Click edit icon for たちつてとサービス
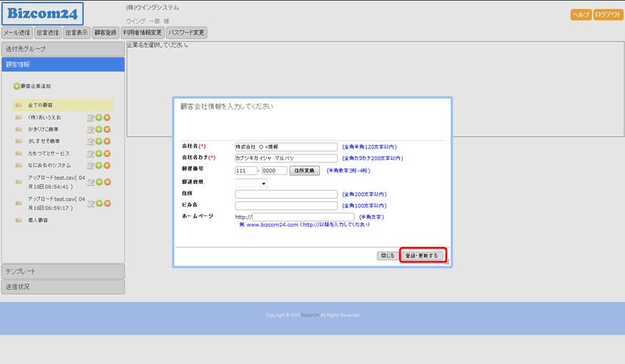Screen dimensions: 625x364 coord(90,154)
